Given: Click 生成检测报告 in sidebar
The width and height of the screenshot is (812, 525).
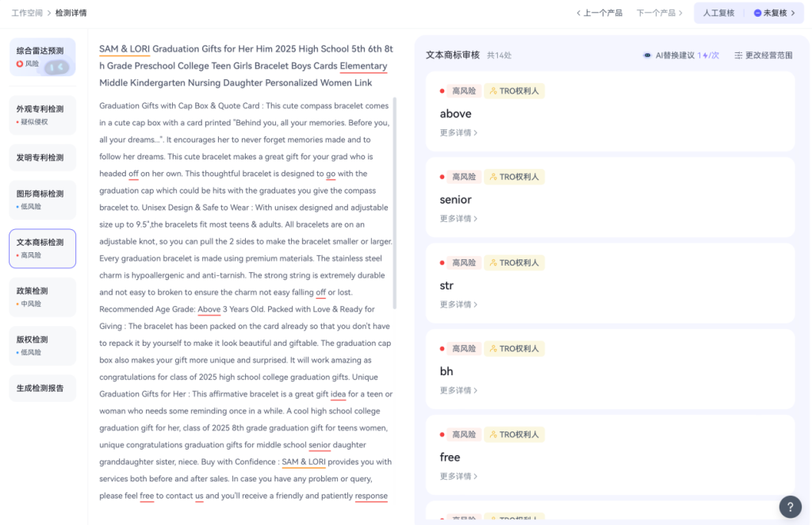Looking at the screenshot, I should [x=43, y=389].
